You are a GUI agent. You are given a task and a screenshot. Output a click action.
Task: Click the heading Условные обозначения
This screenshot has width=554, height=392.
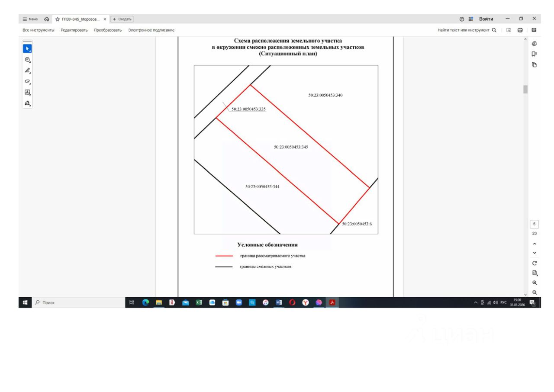coord(267,245)
